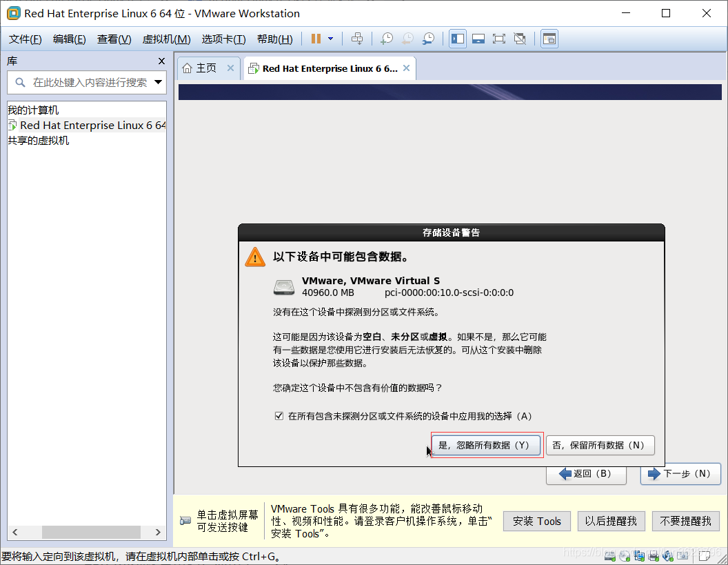Image resolution: width=728 pixels, height=565 pixels.
Task: Open the power options dropdown arrow beside pause
Action: [331, 39]
